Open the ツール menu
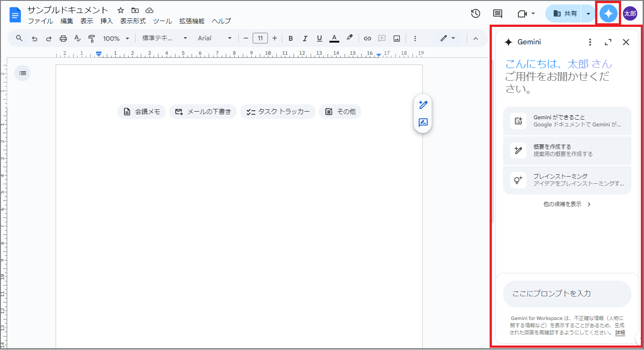 [162, 21]
